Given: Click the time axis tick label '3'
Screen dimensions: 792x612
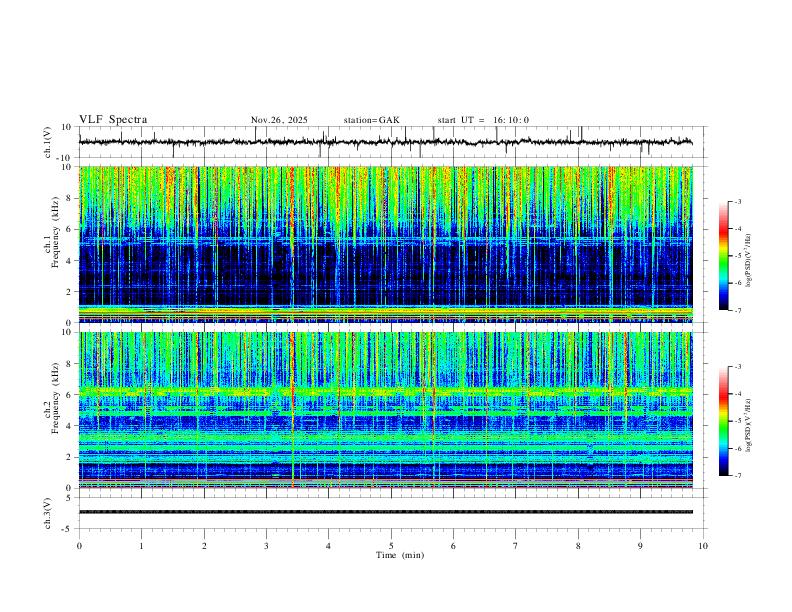Looking at the screenshot, I should (x=266, y=546).
